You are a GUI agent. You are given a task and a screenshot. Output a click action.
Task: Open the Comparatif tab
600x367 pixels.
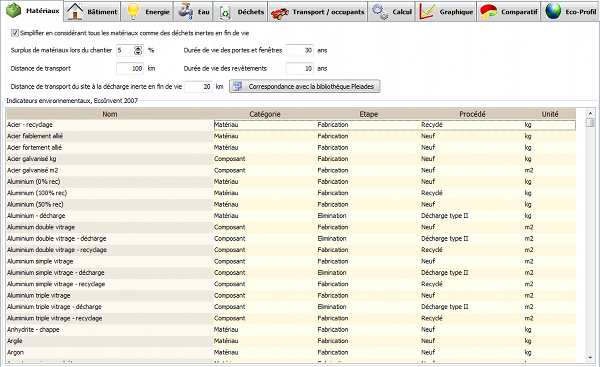tap(509, 11)
